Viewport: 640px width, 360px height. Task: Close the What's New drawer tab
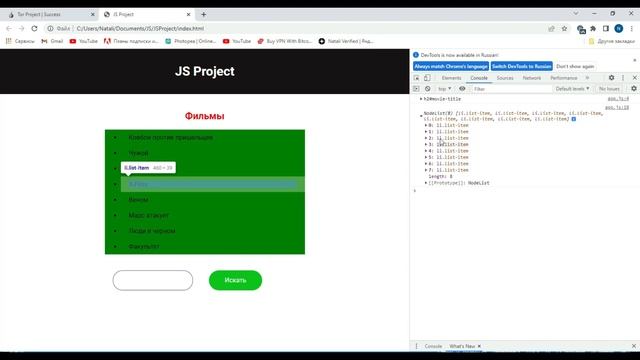[479, 346]
